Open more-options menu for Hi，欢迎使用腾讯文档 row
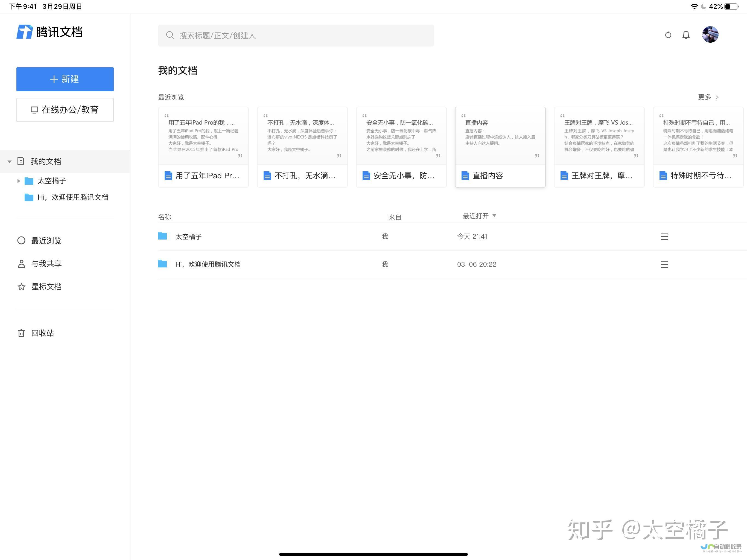Image resolution: width=747 pixels, height=560 pixels. [x=664, y=264]
